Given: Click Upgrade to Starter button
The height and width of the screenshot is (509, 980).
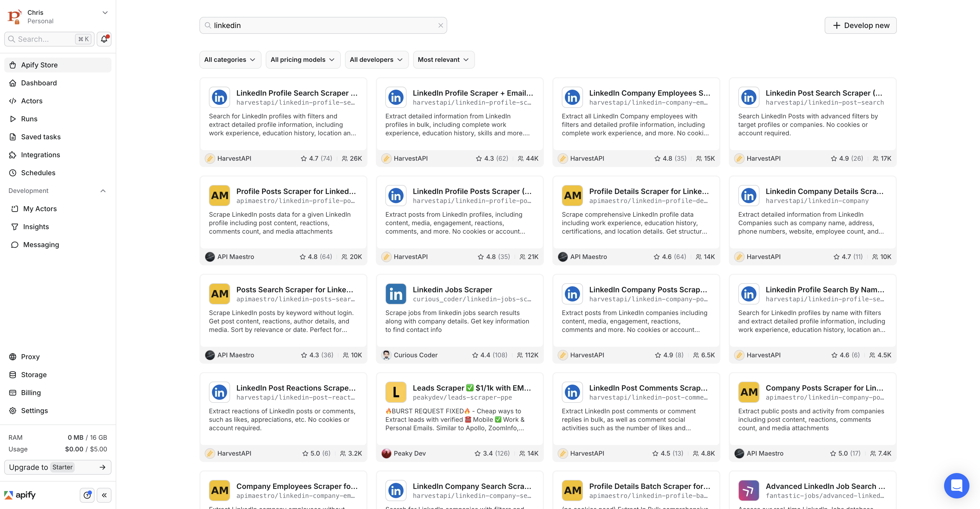Looking at the screenshot, I should coord(58,467).
